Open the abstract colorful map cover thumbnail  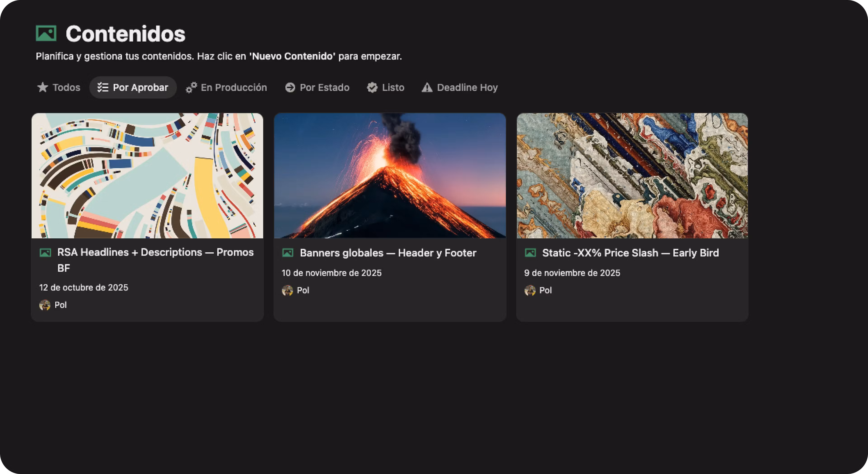(147, 175)
